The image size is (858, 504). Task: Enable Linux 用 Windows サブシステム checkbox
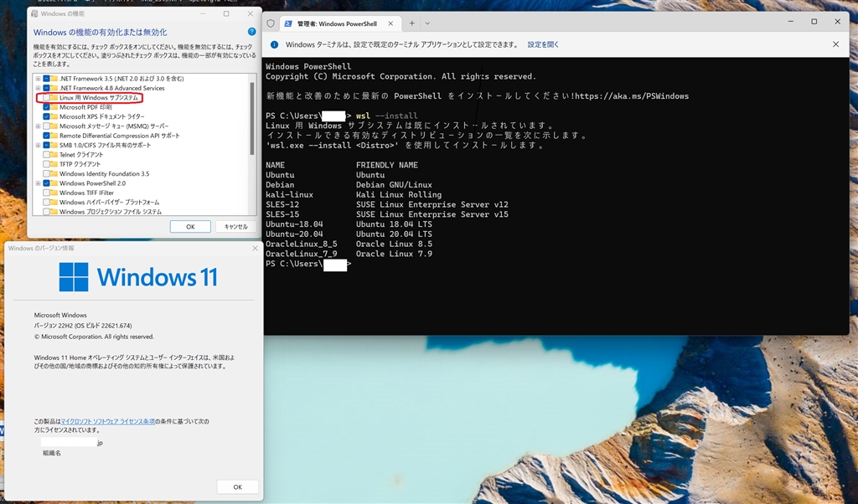[47, 98]
